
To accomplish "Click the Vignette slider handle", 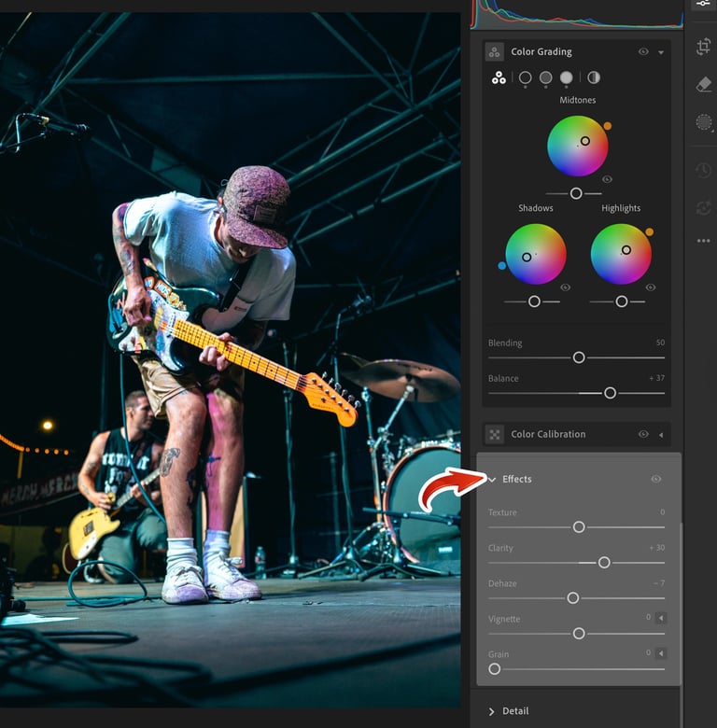I will (x=579, y=633).
